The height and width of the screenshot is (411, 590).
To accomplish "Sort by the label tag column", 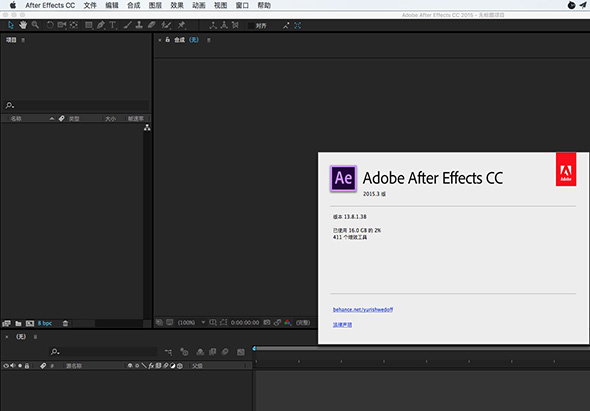I will [61, 118].
